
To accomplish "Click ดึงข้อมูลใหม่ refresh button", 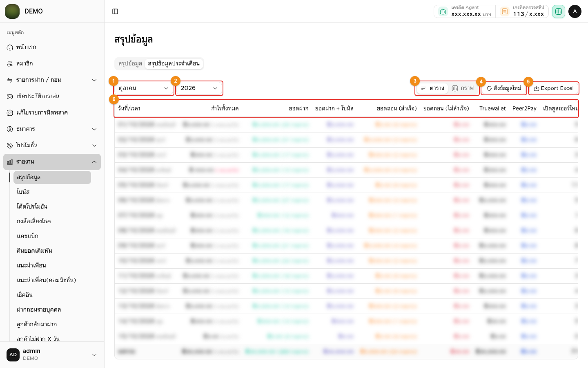I will coord(504,88).
